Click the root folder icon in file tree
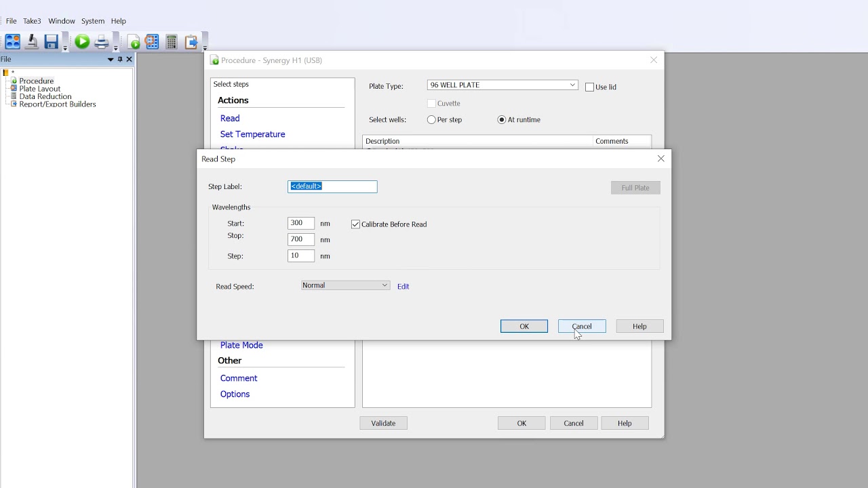 (5, 73)
